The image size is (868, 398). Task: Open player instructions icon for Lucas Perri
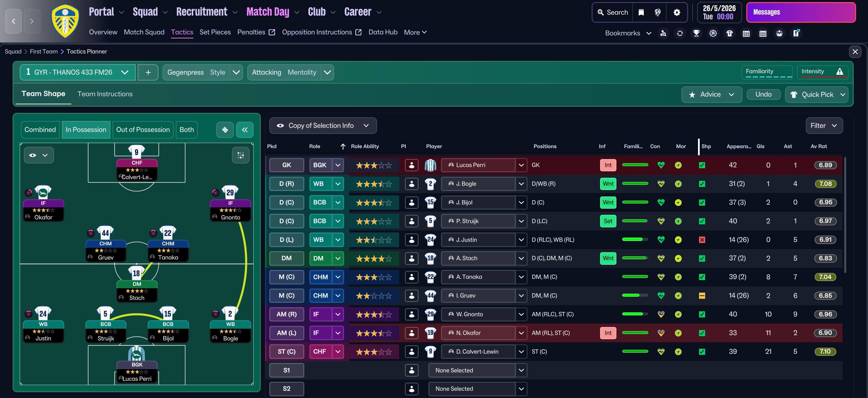coord(411,165)
